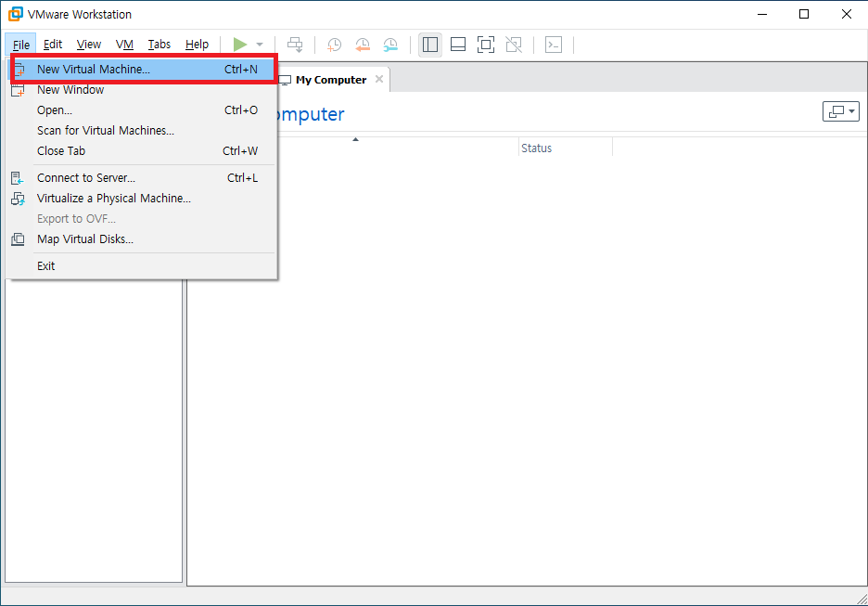Click the Virtualize a Physical Machine icon
Viewport: 868px width, 606px height.
[18, 199]
